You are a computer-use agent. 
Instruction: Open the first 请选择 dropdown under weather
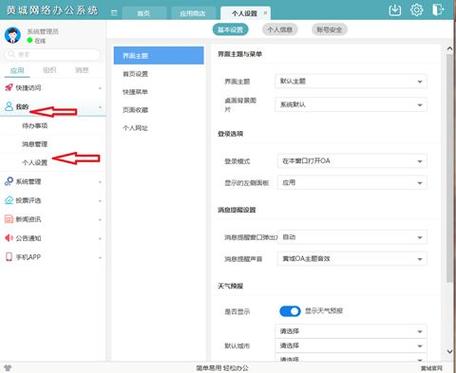351,331
